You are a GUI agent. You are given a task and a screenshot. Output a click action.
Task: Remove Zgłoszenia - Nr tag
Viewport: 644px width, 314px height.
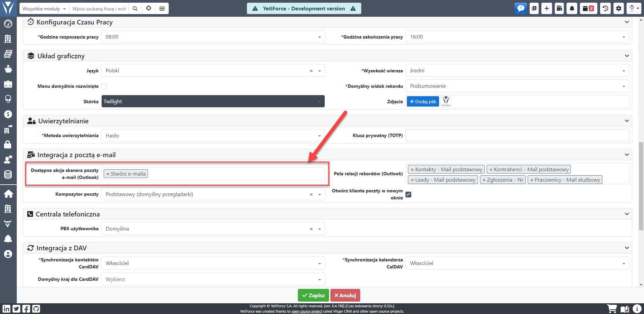484,180
